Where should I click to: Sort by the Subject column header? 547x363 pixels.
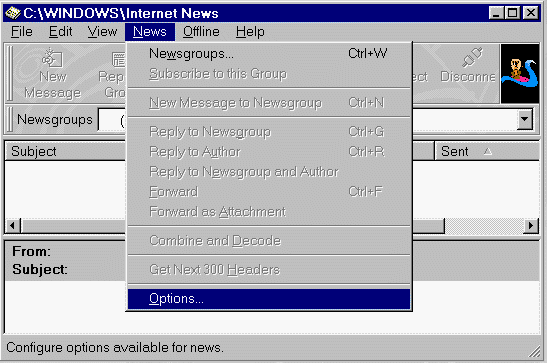coord(65,151)
